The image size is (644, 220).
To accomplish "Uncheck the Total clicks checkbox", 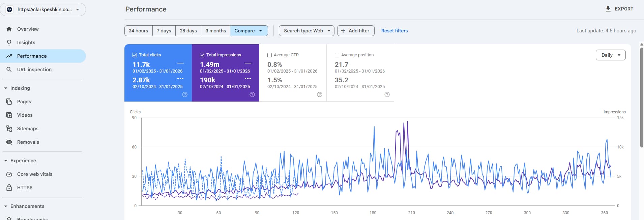I will 135,55.
